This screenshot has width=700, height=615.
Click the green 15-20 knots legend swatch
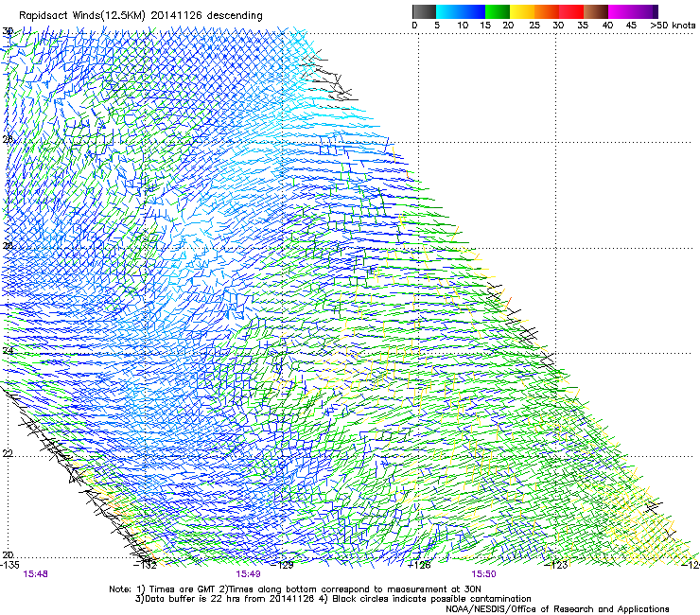pyautogui.click(x=498, y=12)
